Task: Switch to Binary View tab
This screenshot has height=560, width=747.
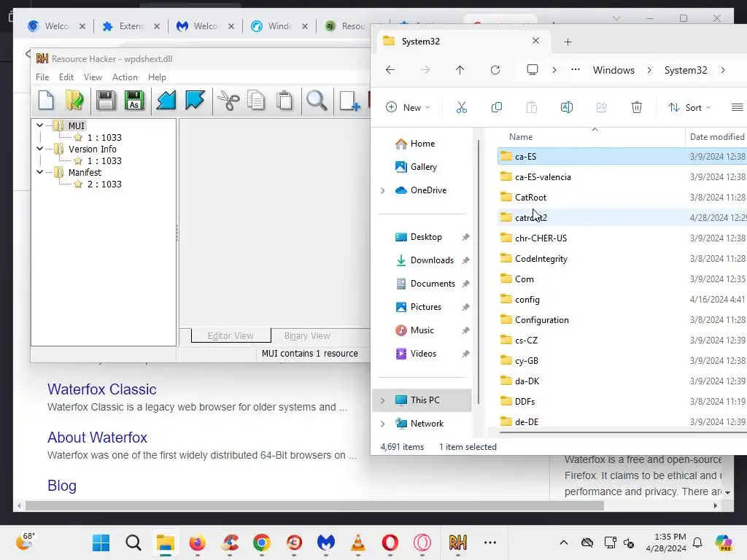Action: pyautogui.click(x=307, y=335)
